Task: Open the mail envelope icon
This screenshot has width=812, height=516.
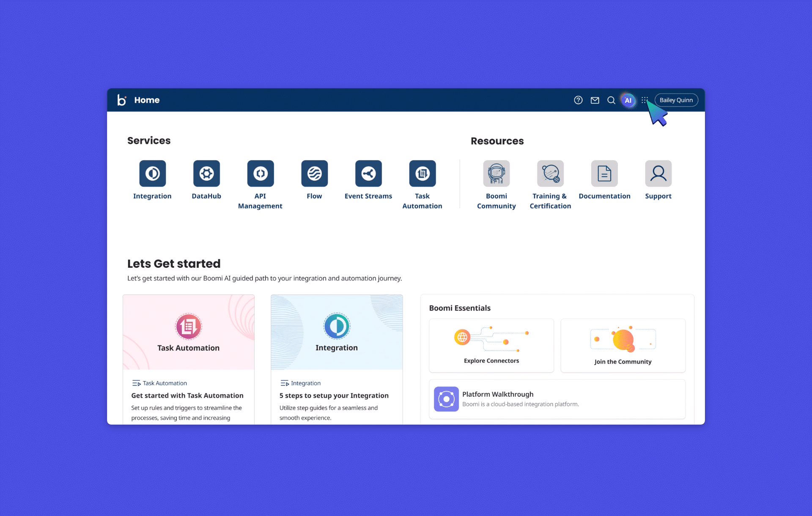Action: coord(595,100)
